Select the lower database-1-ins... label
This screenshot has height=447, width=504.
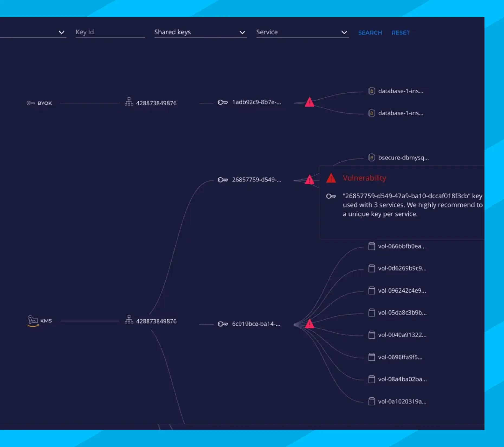pyautogui.click(x=401, y=113)
